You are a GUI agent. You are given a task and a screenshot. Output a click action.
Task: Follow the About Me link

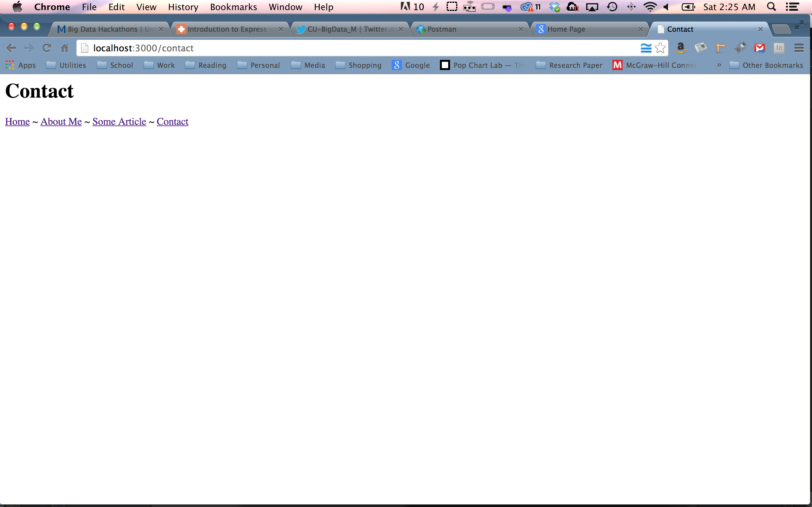(x=61, y=121)
